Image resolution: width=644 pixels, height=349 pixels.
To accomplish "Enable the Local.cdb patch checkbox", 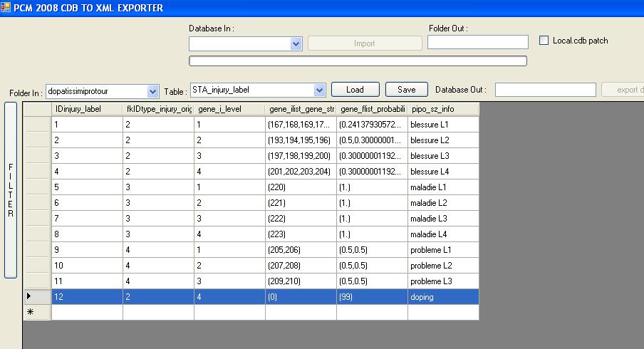I will point(544,41).
